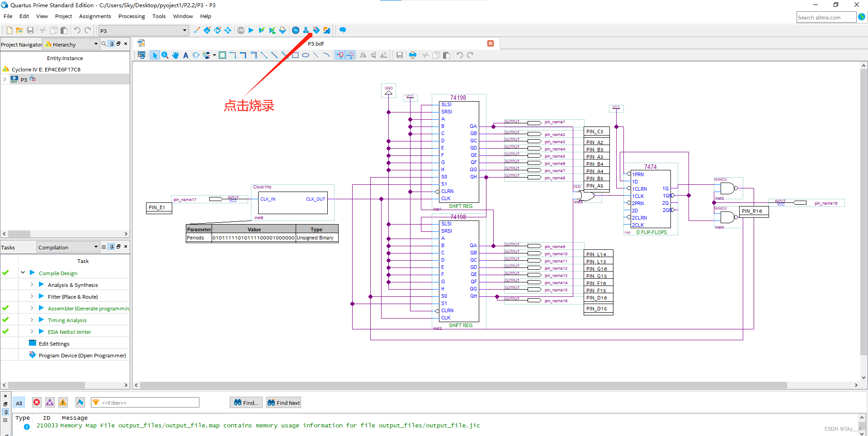Enable partial rubberbanding mode
The width and height of the screenshot is (868, 436).
[x=352, y=55]
